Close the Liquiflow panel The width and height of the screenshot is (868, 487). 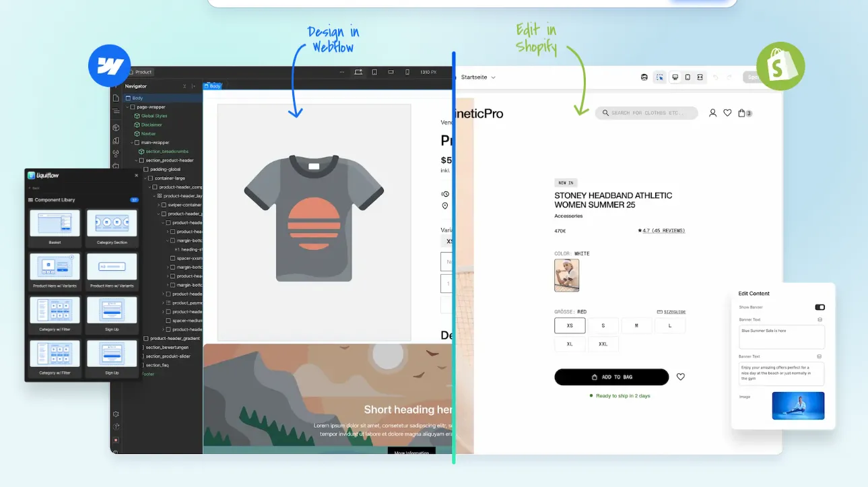(136, 175)
